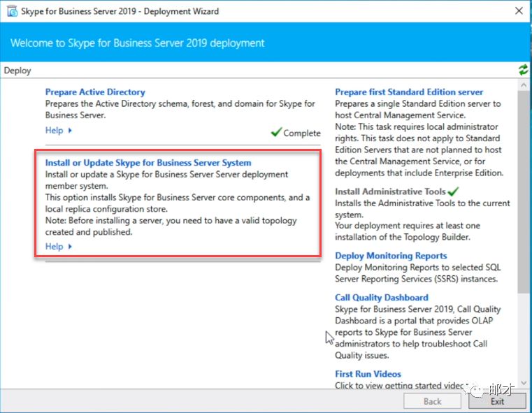
Task: Open Prepare Active Directory task
Action: pyautogui.click(x=95, y=92)
